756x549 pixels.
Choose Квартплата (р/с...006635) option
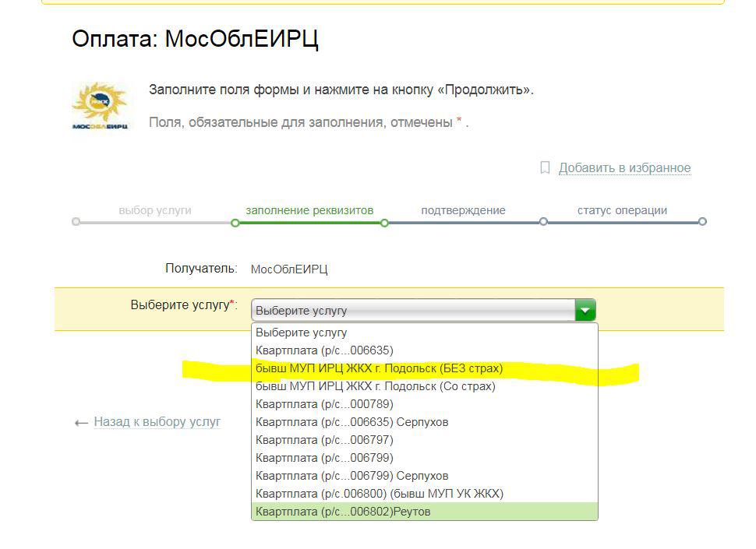[x=324, y=350]
